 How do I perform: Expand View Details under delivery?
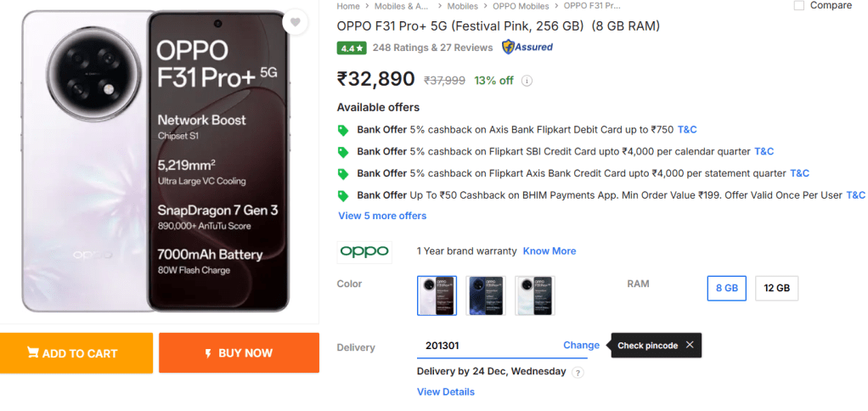click(445, 391)
